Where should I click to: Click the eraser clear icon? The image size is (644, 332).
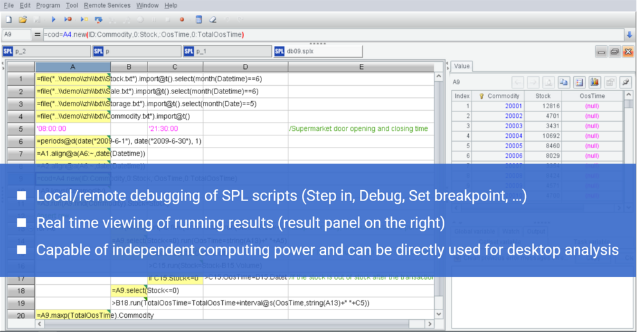[x=213, y=19]
